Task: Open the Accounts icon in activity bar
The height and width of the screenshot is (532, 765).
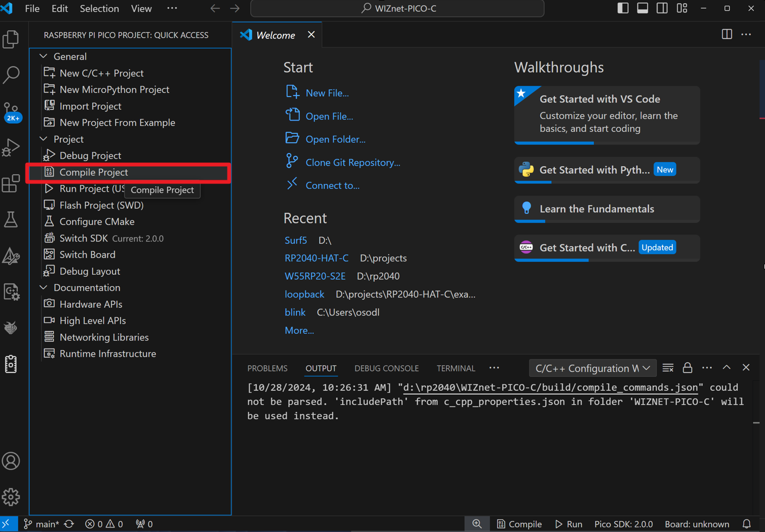Action: point(11,461)
